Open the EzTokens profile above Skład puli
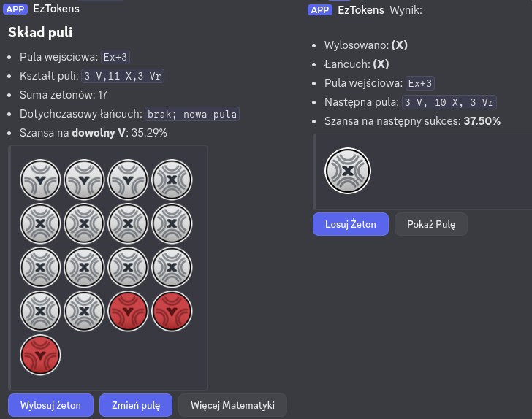532x419 pixels. (56, 9)
